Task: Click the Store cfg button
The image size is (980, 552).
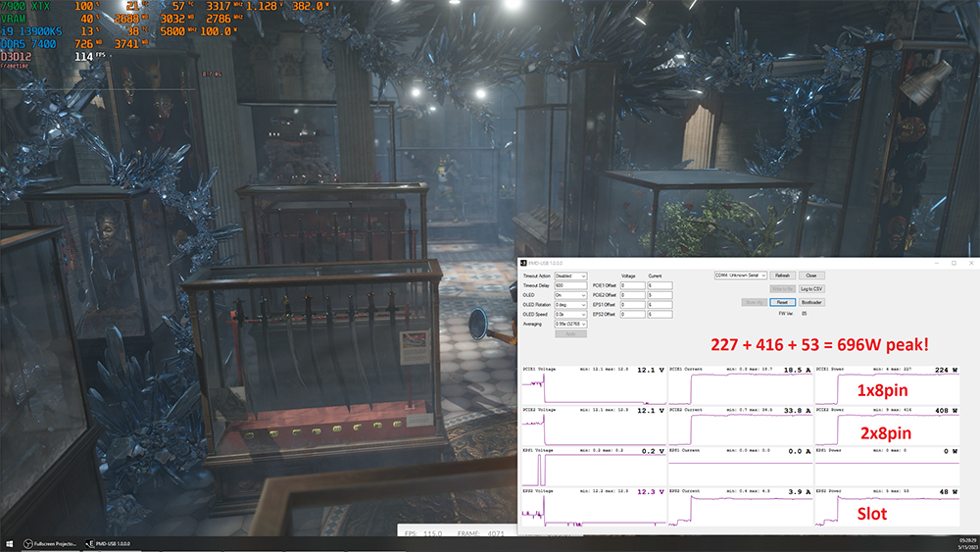Action: coord(754,302)
